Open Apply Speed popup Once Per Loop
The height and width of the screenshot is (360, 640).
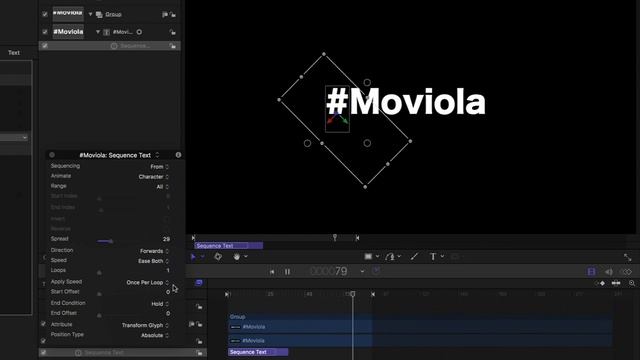[x=147, y=282]
